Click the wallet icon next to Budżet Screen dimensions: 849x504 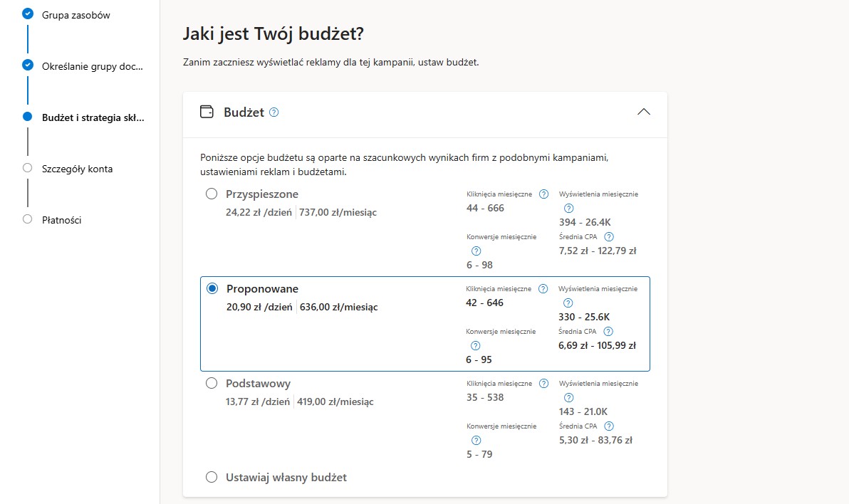[207, 112]
